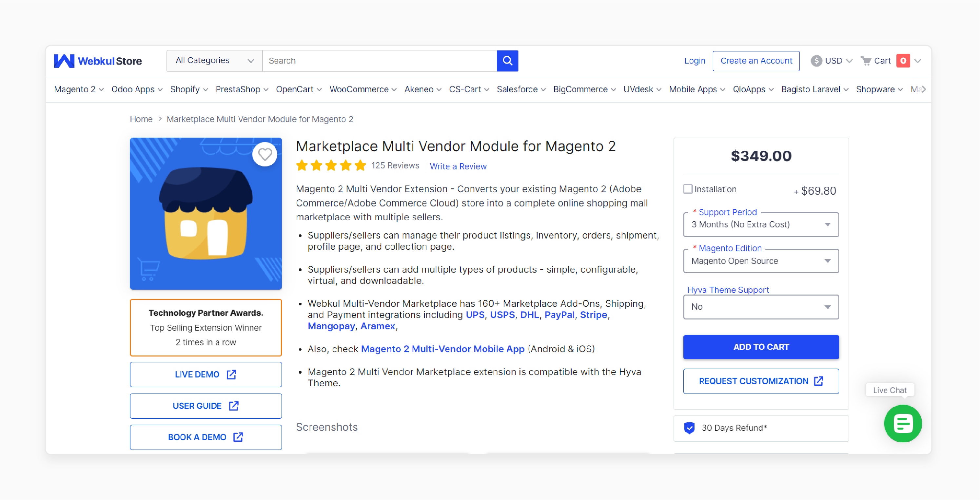Enable the Hyva Theme Support option
This screenshot has width=980, height=500.
tap(761, 307)
